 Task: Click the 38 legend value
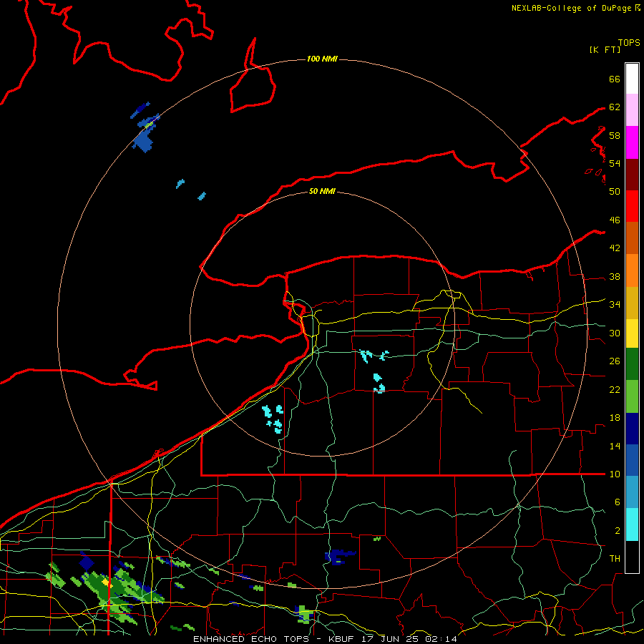pyautogui.click(x=615, y=276)
